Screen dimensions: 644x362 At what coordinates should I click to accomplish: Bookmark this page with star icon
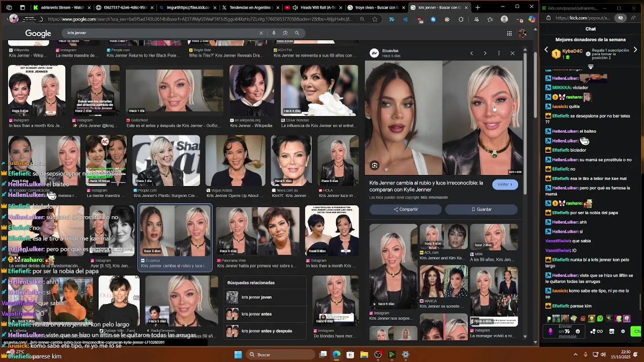point(375,19)
